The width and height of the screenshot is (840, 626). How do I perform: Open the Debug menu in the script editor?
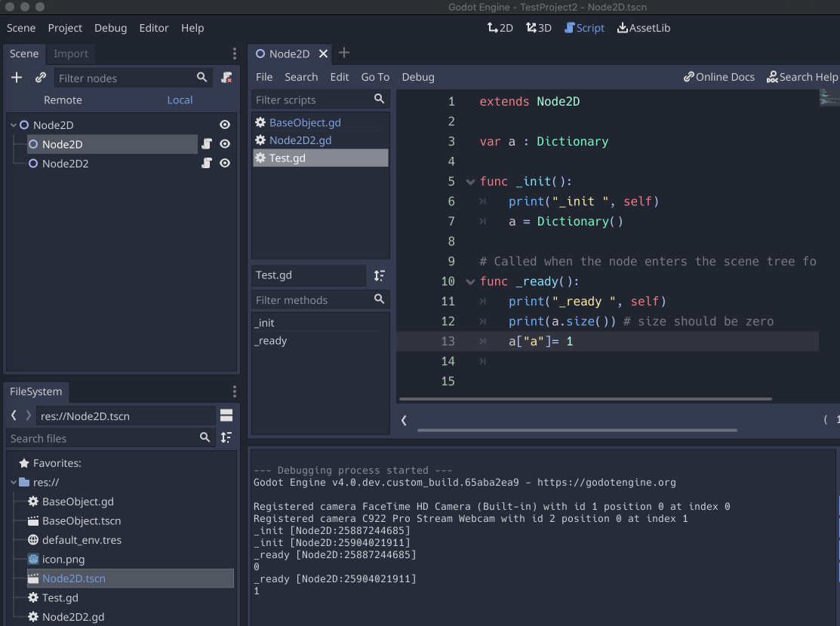point(418,77)
